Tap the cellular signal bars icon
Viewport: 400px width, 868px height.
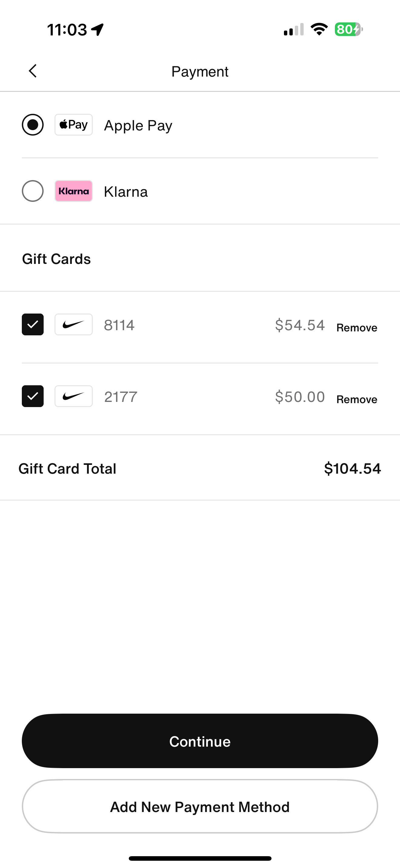click(x=294, y=30)
